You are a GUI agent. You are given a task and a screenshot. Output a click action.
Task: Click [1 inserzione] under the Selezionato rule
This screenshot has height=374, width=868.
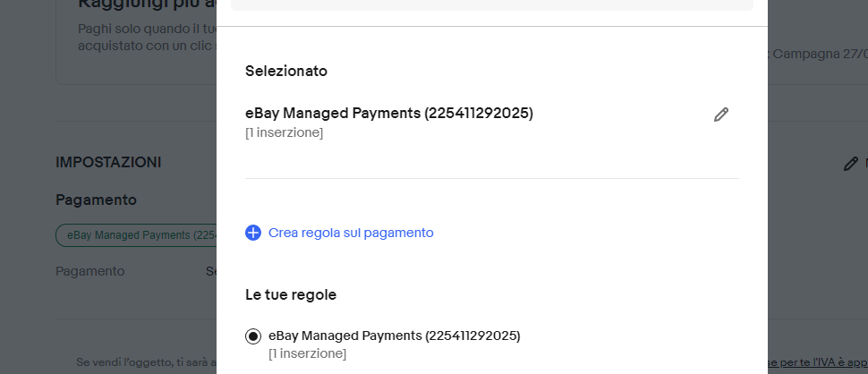pos(284,132)
